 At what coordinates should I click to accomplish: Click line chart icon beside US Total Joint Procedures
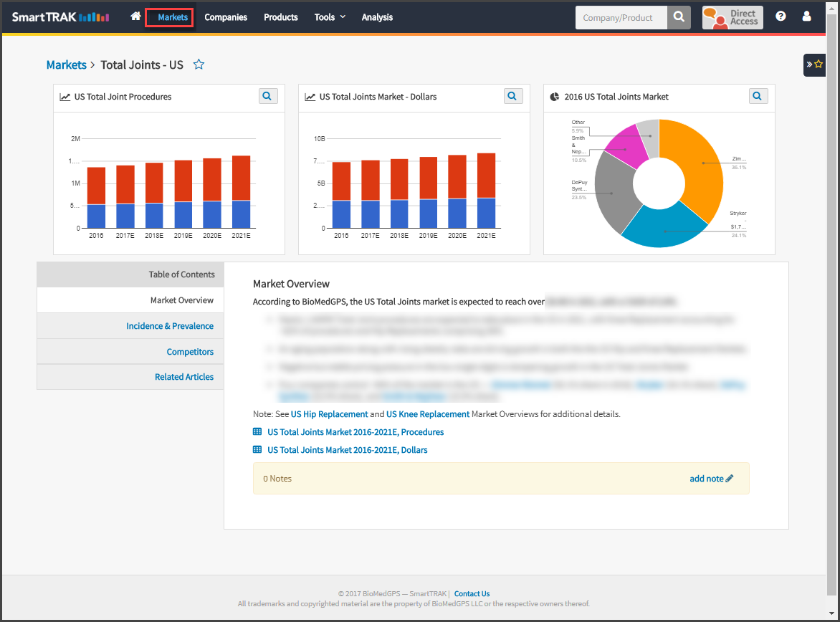(65, 97)
